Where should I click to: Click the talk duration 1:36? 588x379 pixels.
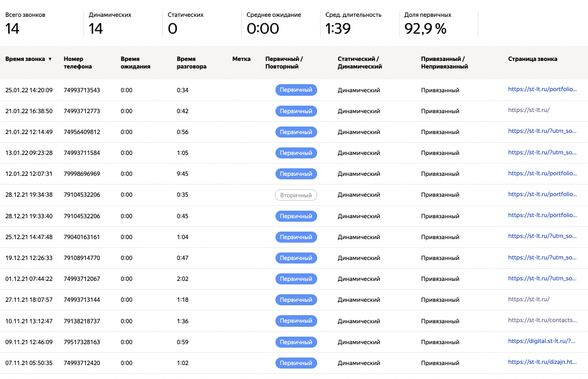(x=183, y=321)
